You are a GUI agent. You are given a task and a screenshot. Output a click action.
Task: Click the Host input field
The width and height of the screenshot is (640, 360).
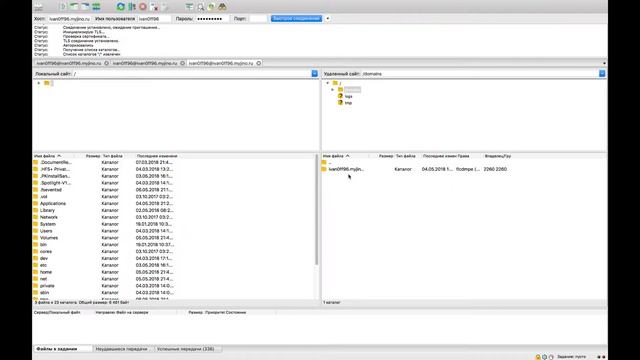pyautogui.click(x=69, y=19)
